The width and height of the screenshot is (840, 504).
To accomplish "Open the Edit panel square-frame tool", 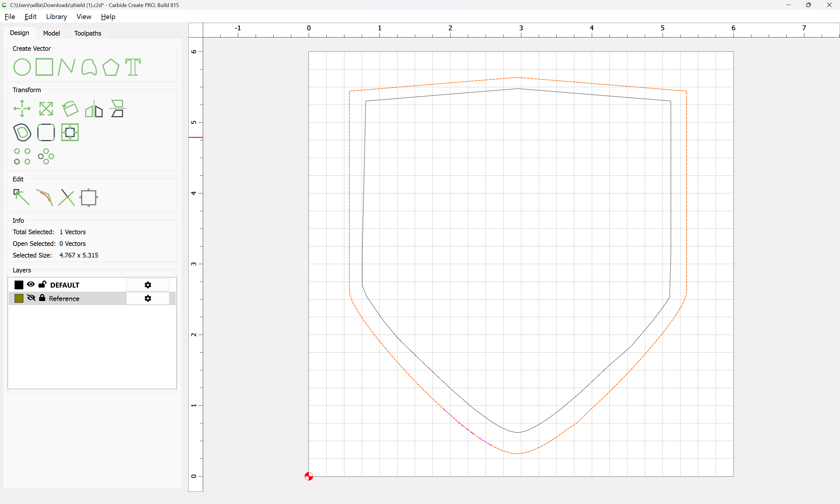I will pyautogui.click(x=89, y=198).
